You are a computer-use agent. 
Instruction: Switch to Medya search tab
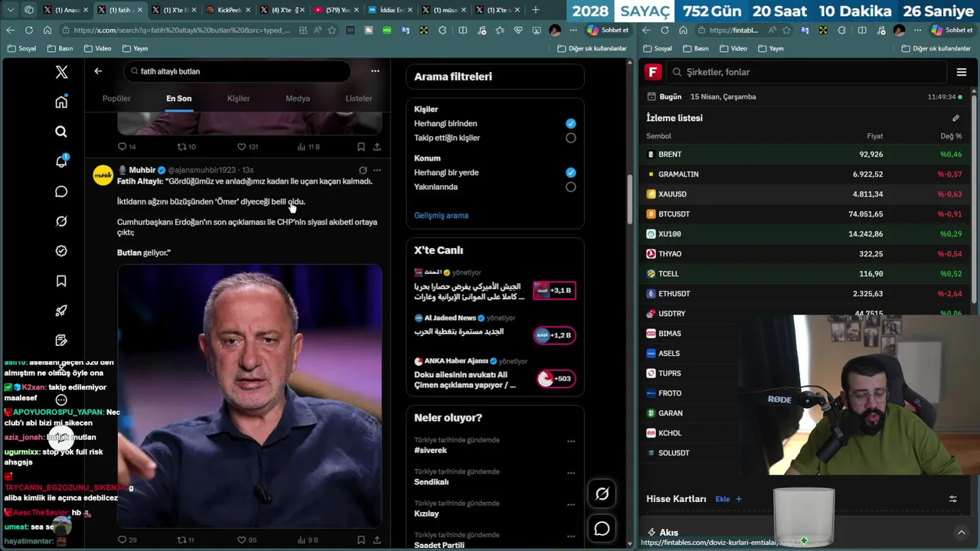tap(298, 98)
